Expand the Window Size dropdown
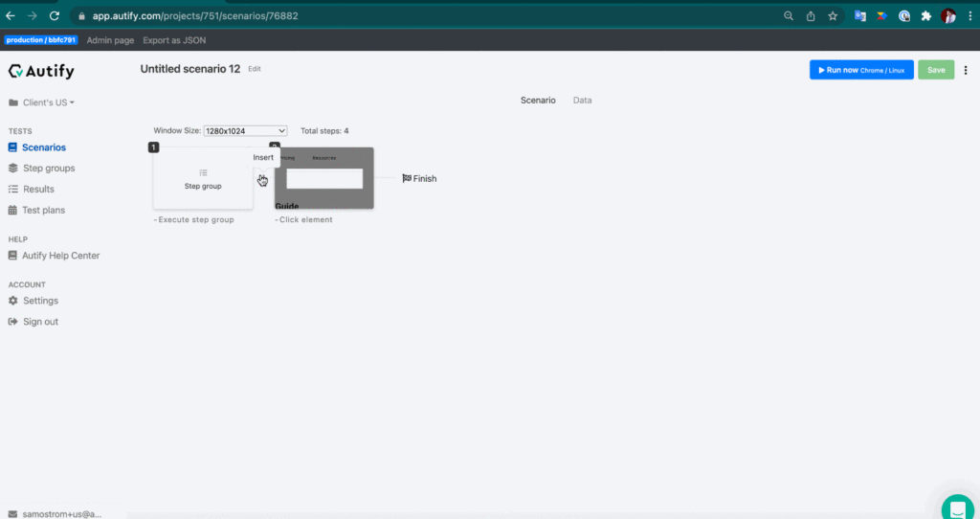The height and width of the screenshot is (519, 980). [x=245, y=130]
